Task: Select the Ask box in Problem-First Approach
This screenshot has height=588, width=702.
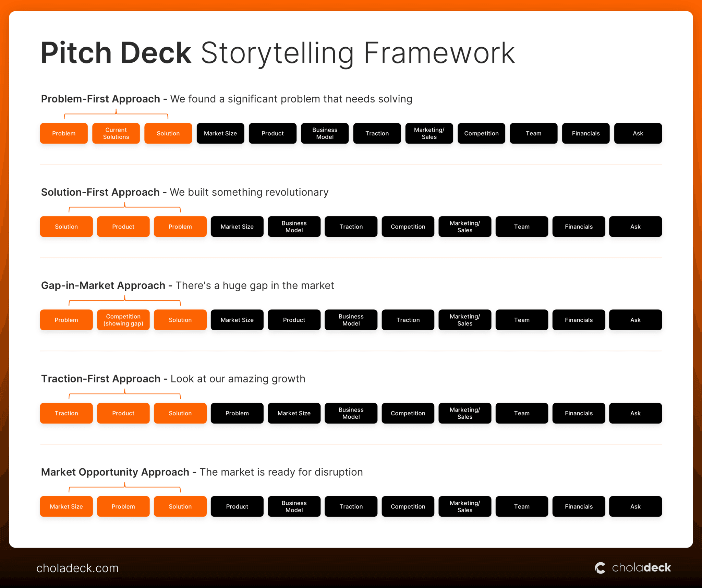Action: tap(638, 133)
